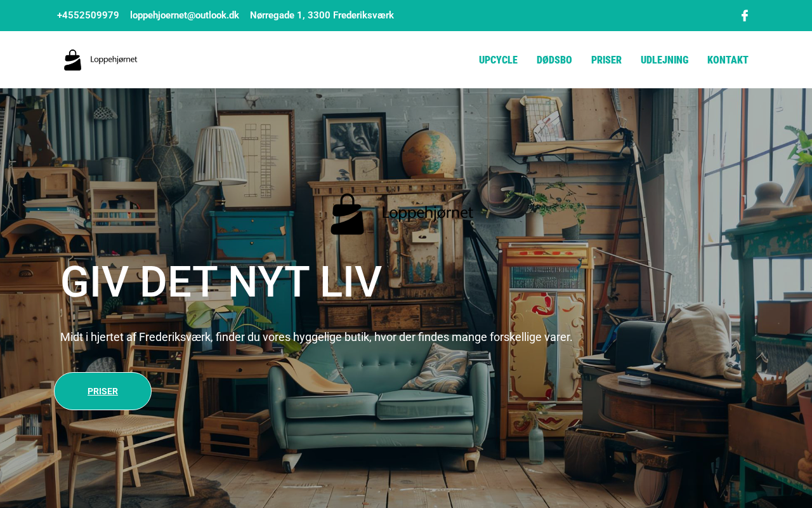Click the GIV DET NYT LIV heading
Image resolution: width=812 pixels, height=508 pixels.
221,282
